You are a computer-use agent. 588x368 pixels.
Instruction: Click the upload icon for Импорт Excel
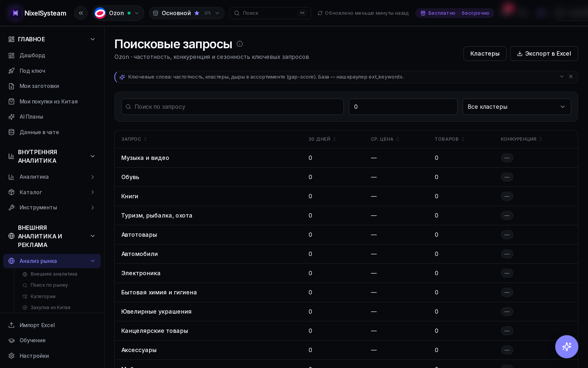tap(11, 325)
